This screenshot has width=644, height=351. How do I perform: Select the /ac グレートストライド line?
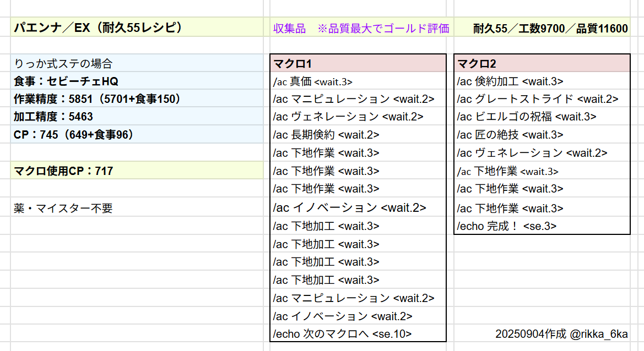538,99
